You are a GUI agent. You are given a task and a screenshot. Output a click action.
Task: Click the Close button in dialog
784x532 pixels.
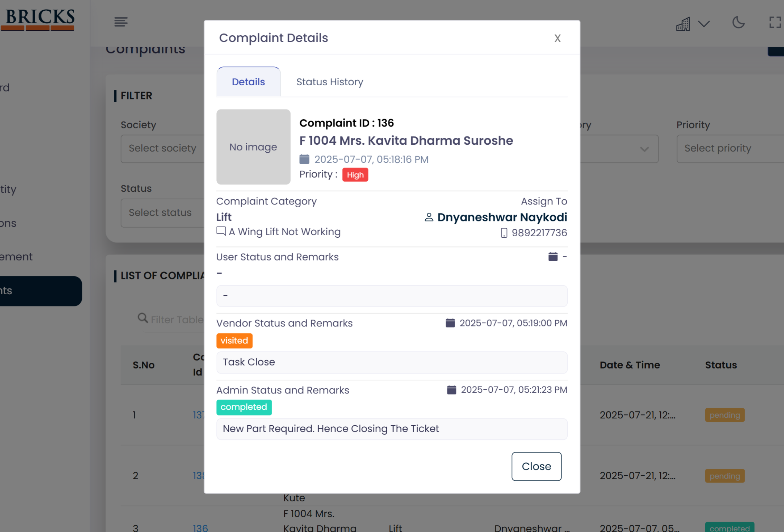pyautogui.click(x=536, y=466)
